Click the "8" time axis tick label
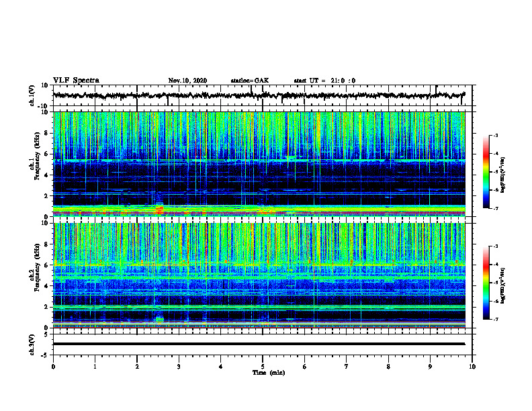 [x=388, y=367]
